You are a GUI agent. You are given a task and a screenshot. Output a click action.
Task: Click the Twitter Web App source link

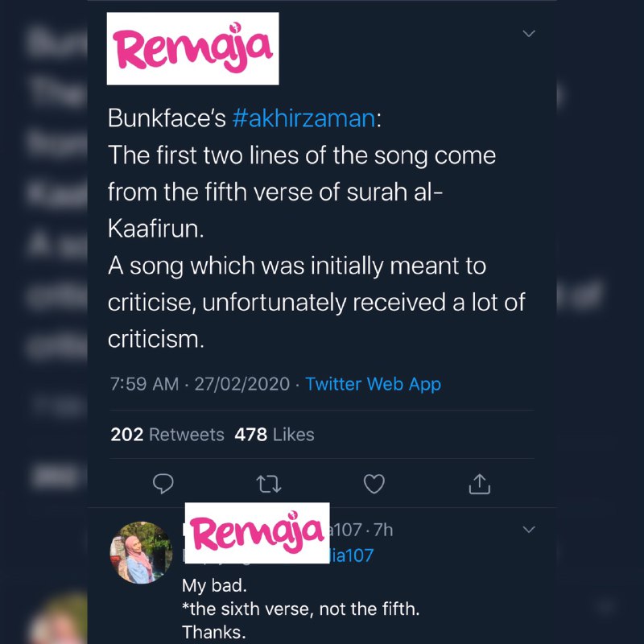373,384
